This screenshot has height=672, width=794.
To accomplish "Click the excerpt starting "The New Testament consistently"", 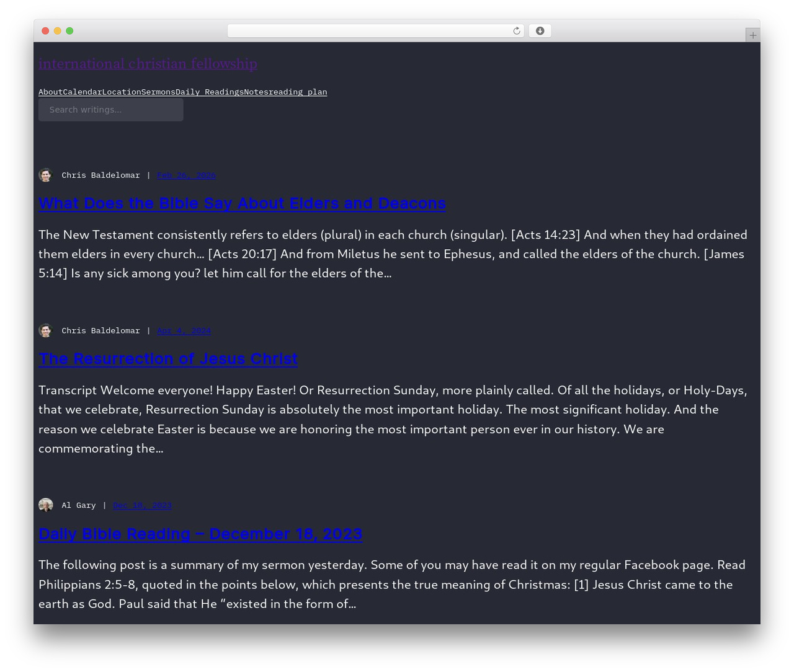I will (393, 254).
